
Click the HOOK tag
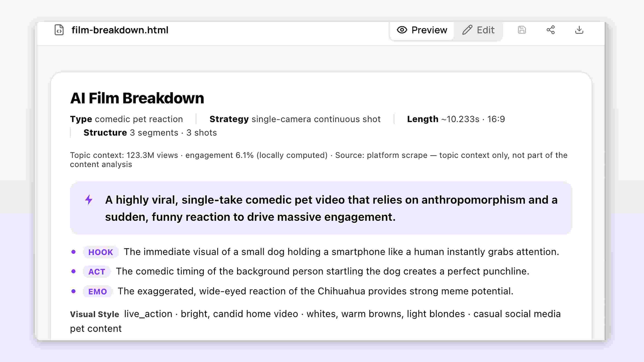click(x=101, y=252)
